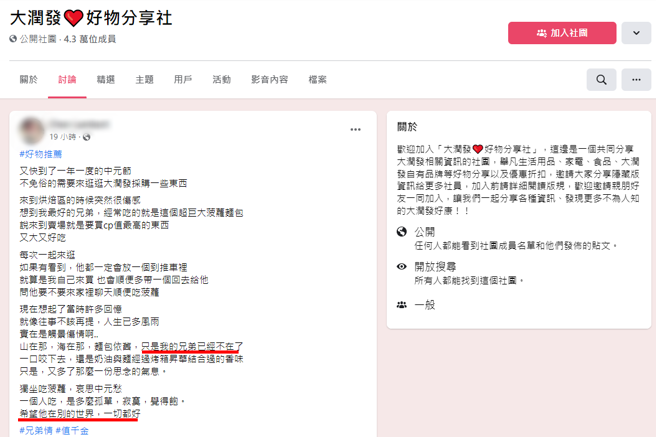Go to the 精選 tab
The image size is (656, 437).
point(105,79)
